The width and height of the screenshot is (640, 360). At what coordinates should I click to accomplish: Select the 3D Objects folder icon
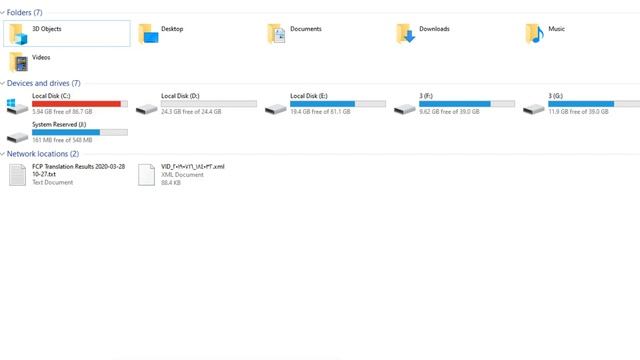(x=18, y=34)
